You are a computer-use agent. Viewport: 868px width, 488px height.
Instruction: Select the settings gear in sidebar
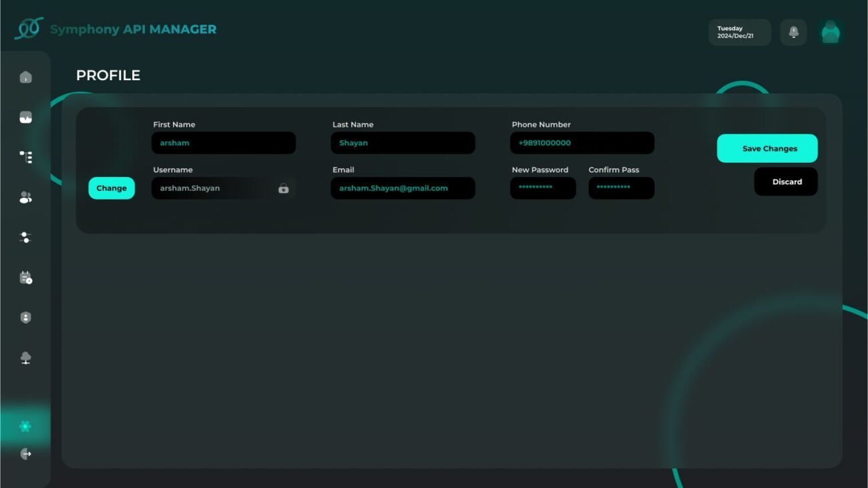coord(25,426)
